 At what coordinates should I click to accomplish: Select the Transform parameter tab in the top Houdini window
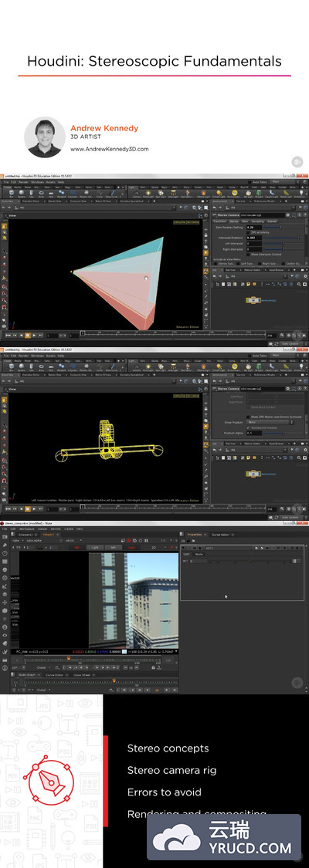(221, 221)
